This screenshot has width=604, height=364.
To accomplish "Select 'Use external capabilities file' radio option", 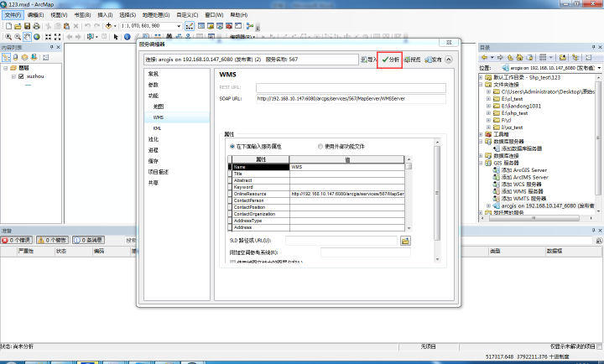I will pos(320,147).
